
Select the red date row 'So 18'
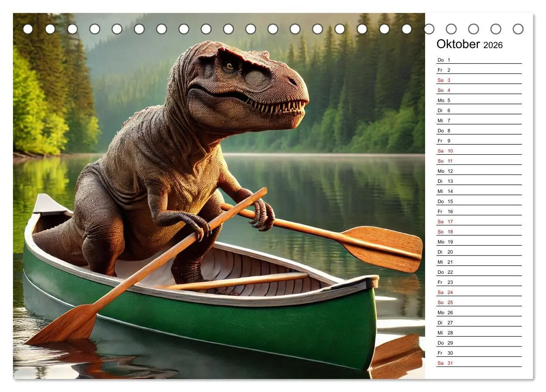479,232
